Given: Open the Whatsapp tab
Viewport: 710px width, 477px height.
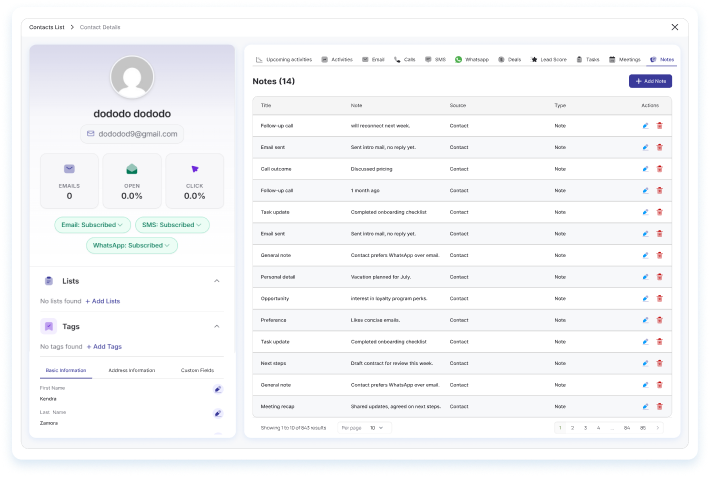Looking at the screenshot, I should pyautogui.click(x=472, y=59).
